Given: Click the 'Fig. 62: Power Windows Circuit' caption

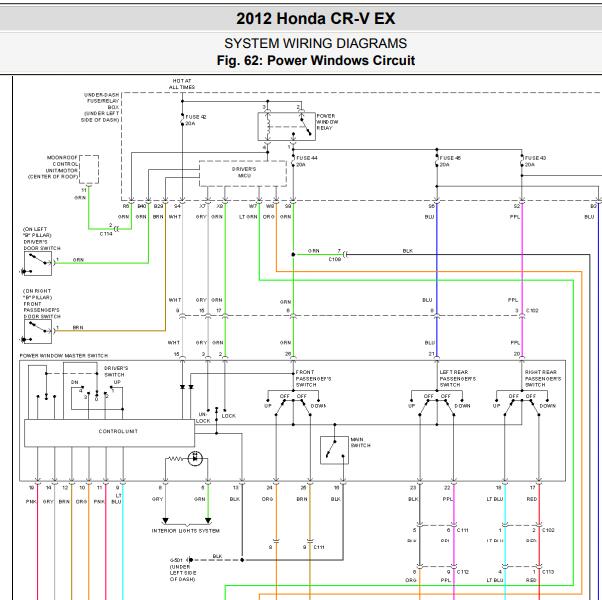Looking at the screenshot, I should [316, 60].
